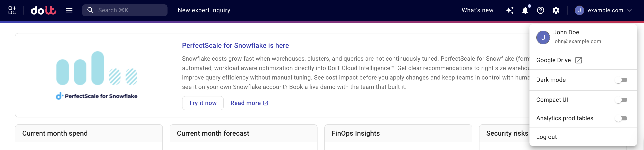Open the help question mark icon
Image resolution: width=644 pixels, height=150 pixels.
click(x=541, y=10)
